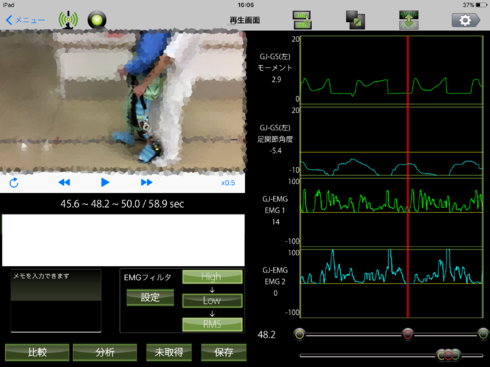Tap the red playback cursor line
Viewport: 490px width, 367px height.
click(x=408, y=177)
